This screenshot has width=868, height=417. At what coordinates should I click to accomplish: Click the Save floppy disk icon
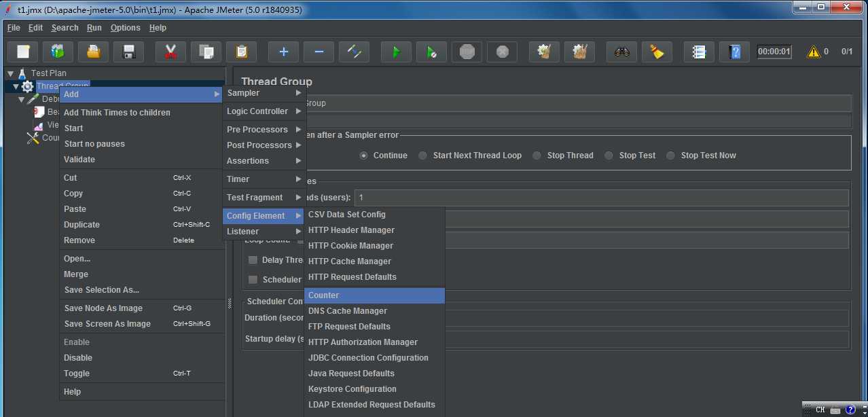click(x=129, y=52)
